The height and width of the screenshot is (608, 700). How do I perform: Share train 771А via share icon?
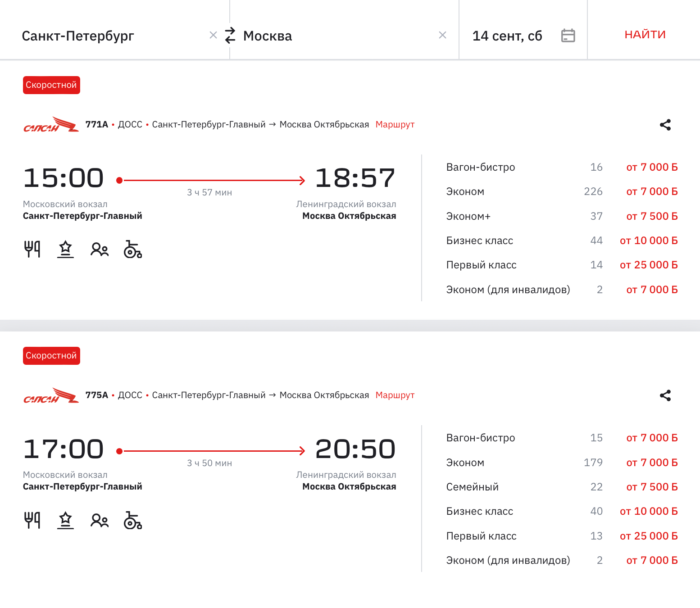click(665, 125)
